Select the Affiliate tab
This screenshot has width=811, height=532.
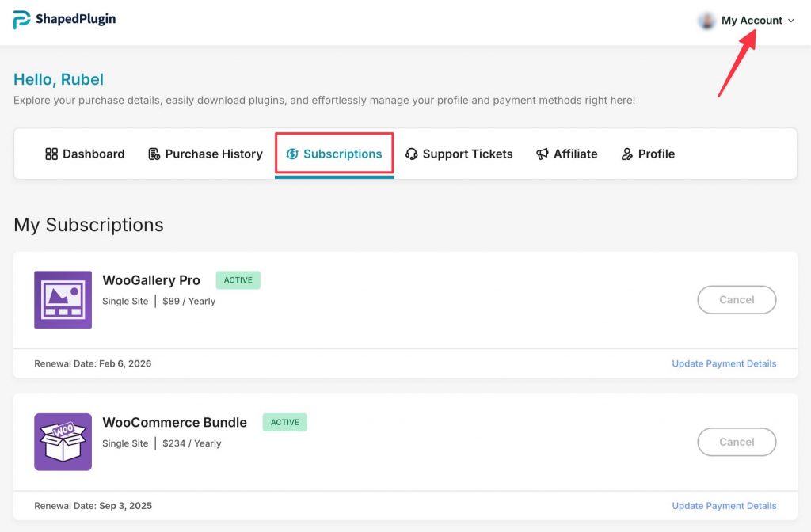[575, 154]
